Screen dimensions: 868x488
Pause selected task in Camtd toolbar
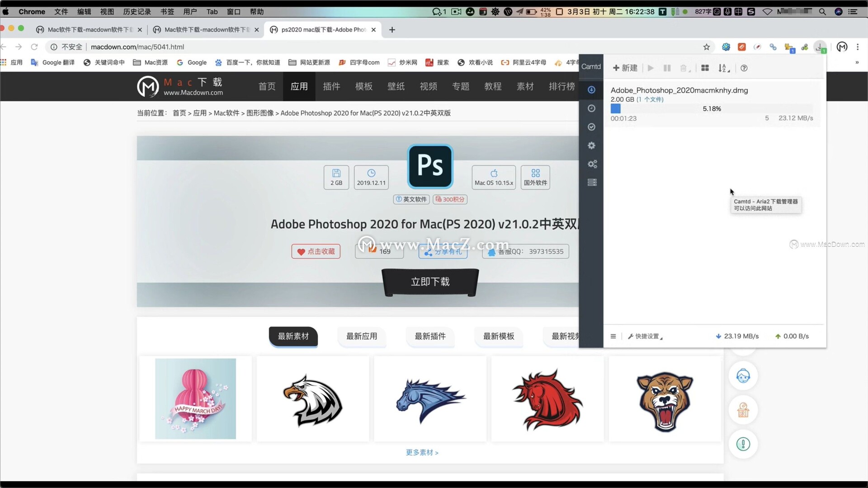[x=667, y=68]
